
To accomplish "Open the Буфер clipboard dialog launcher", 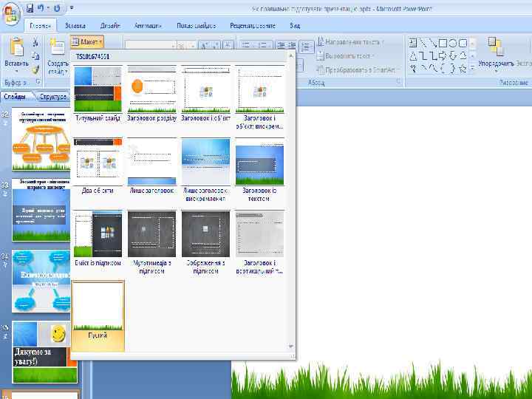I will 38,82.
